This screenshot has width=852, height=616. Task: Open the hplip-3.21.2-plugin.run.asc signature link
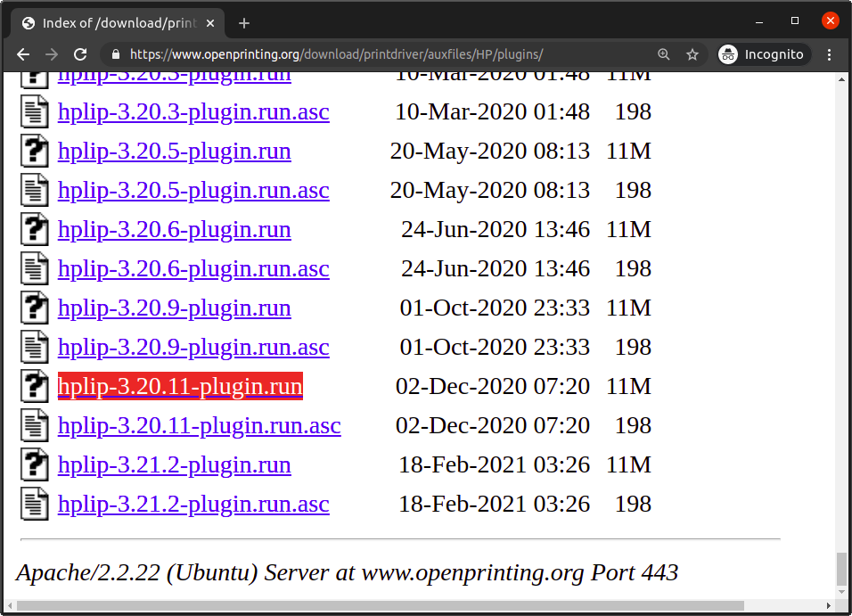coord(193,504)
